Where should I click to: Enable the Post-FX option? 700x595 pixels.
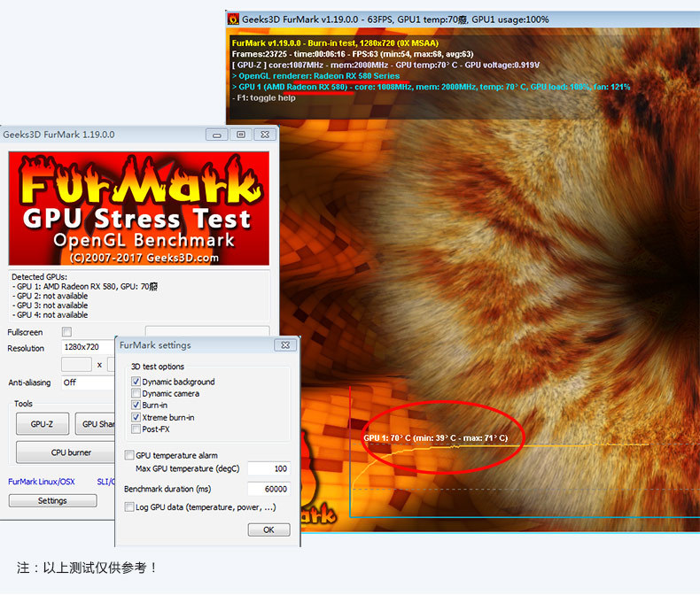point(136,429)
